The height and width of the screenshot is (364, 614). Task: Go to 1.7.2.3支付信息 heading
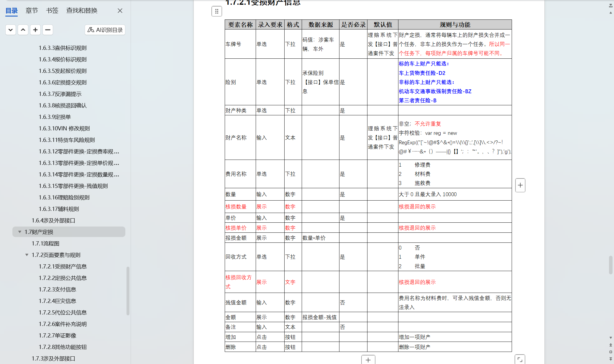(58, 289)
